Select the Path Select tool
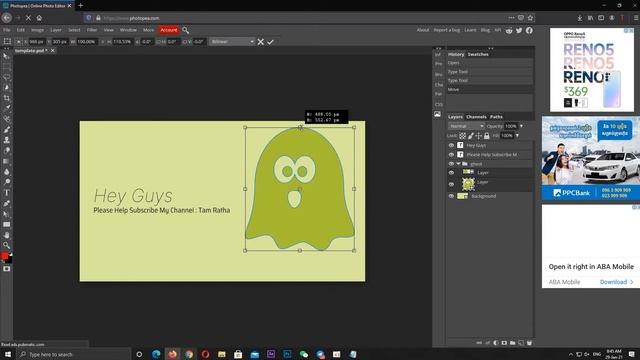Image resolution: width=640 pixels, height=360 pixels. pos(7,214)
